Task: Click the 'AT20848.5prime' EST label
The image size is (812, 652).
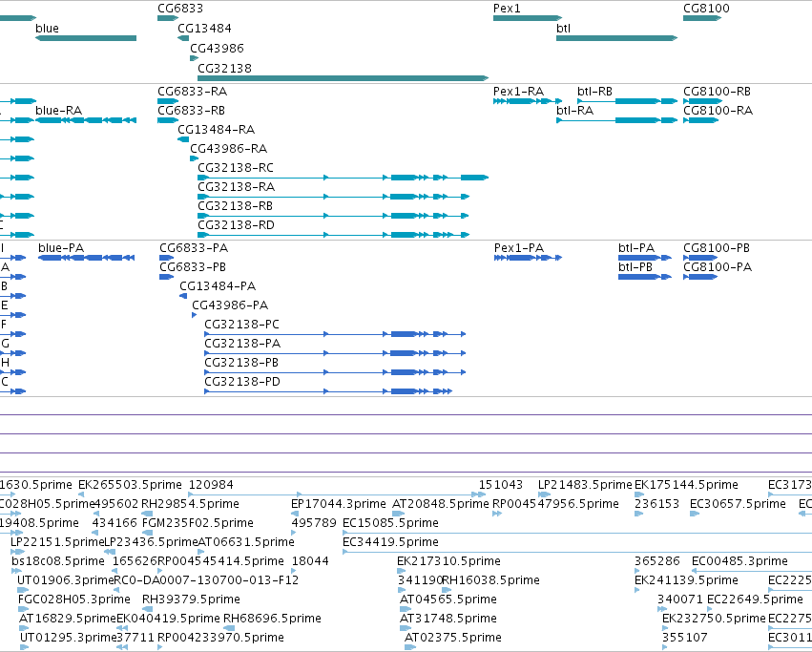Action: [x=441, y=504]
